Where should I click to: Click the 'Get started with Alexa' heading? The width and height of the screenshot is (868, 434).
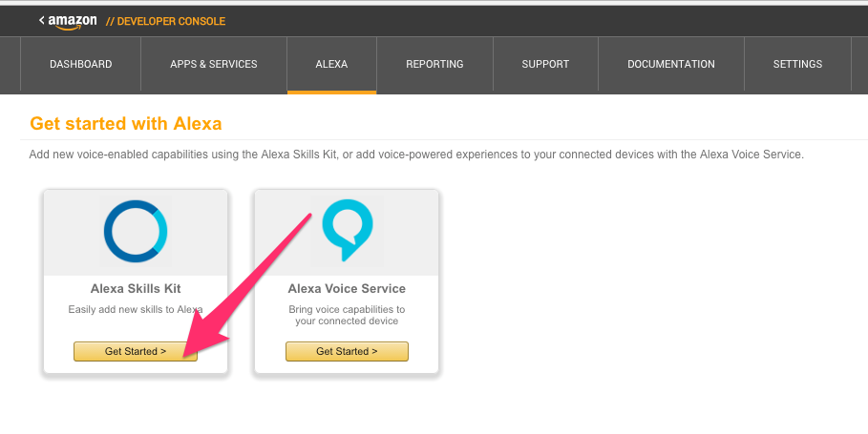126,124
